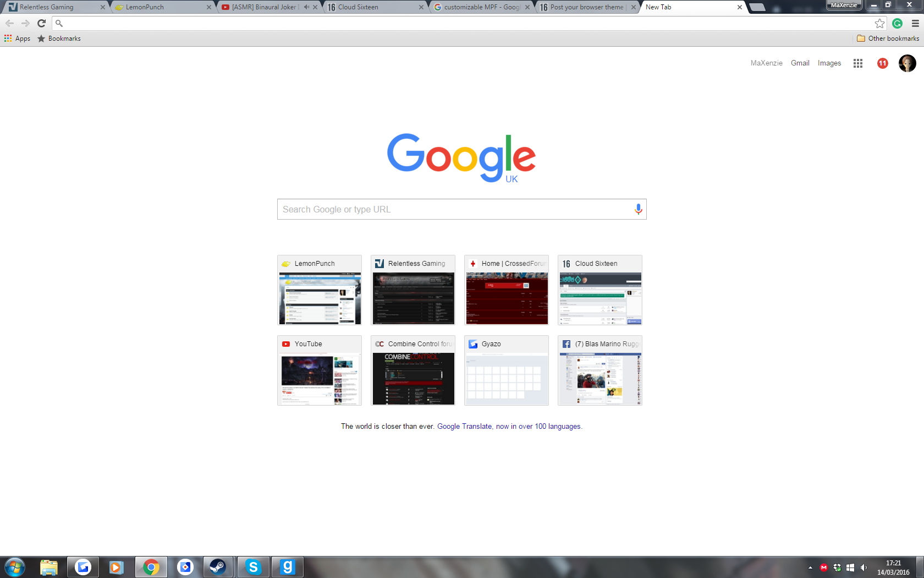Open the MaXenzie Chrome profile button

(844, 5)
